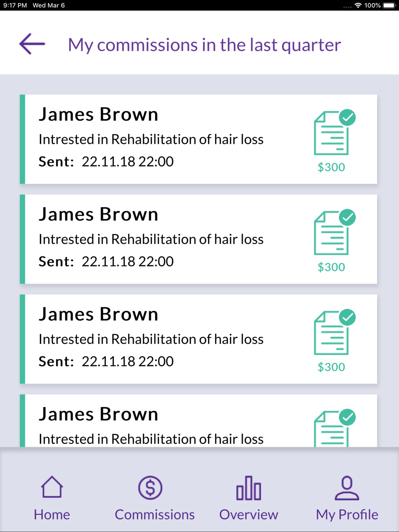The width and height of the screenshot is (399, 532).
Task: Tap the third card's $300 amount
Action: tap(331, 367)
